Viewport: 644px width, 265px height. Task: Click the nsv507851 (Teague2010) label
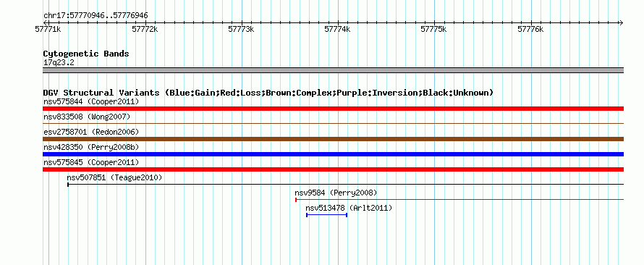pos(114,177)
